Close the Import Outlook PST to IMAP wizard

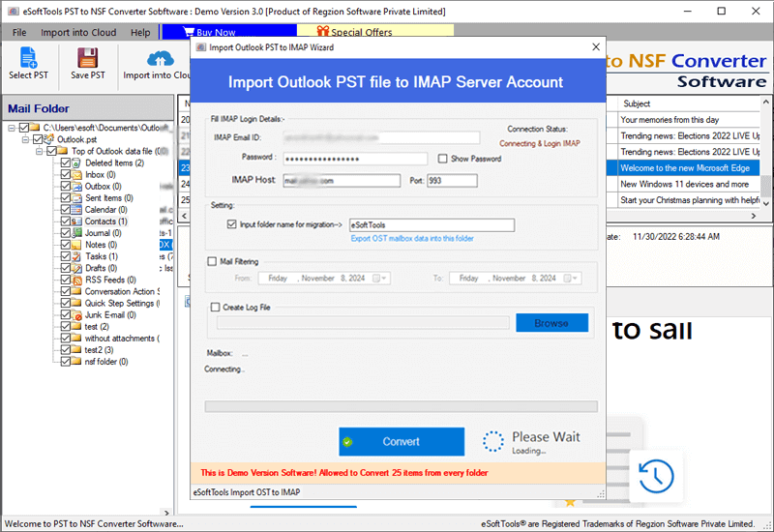pyautogui.click(x=596, y=46)
